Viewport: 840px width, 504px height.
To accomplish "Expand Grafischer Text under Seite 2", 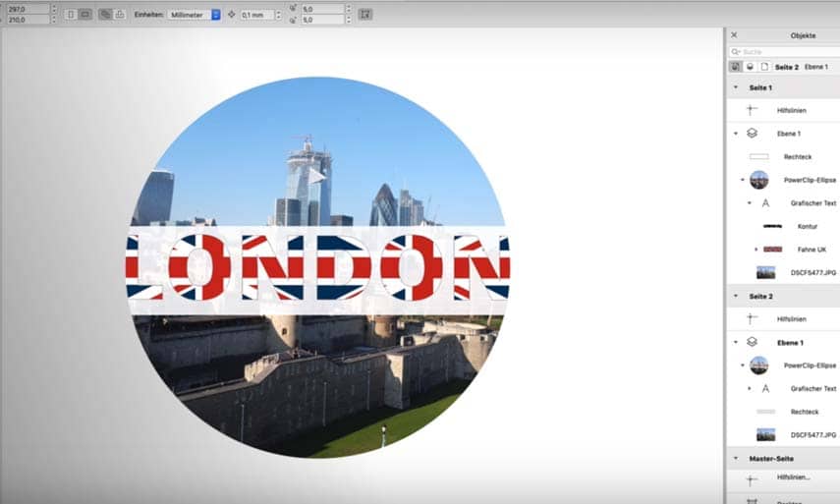I will (x=750, y=389).
